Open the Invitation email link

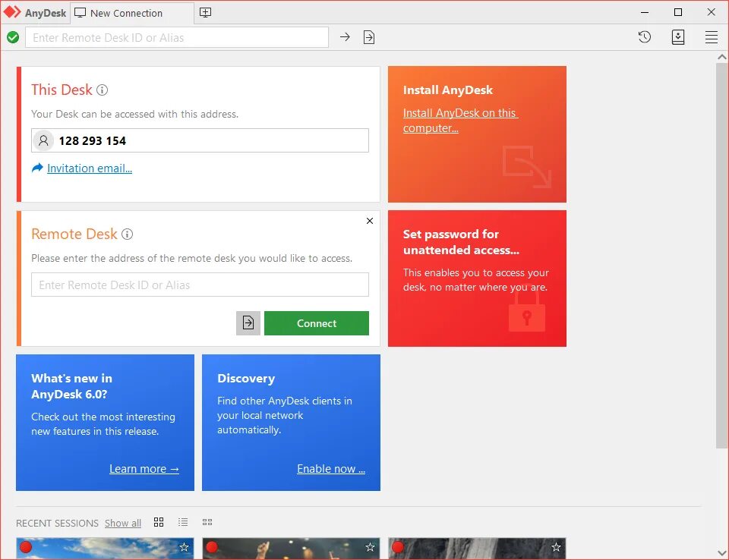click(90, 168)
